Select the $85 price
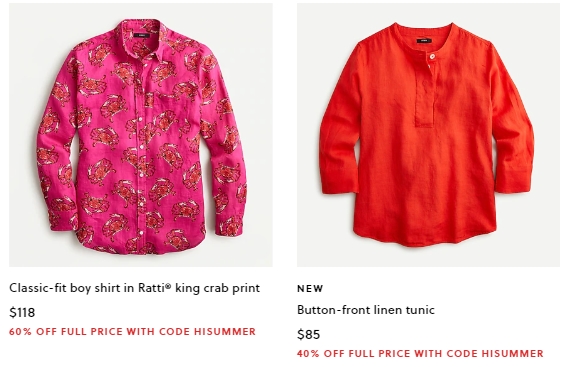 click(x=309, y=334)
